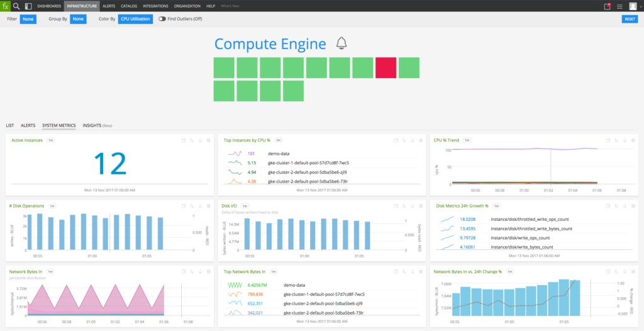
Task: Open 1m resolution pill on # Disk Operations
Action: (52, 206)
